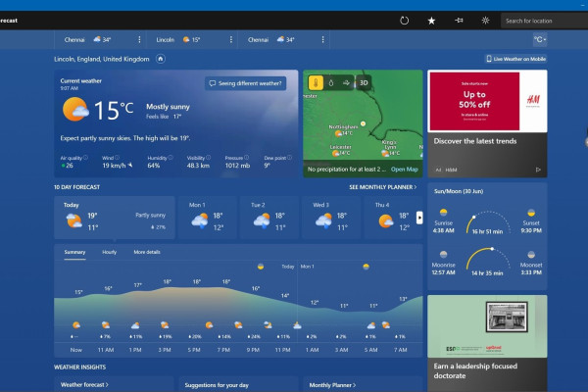Viewport: 588px width, 392px height.
Task: Click home icon beside Lincoln, England
Action: click(161, 59)
